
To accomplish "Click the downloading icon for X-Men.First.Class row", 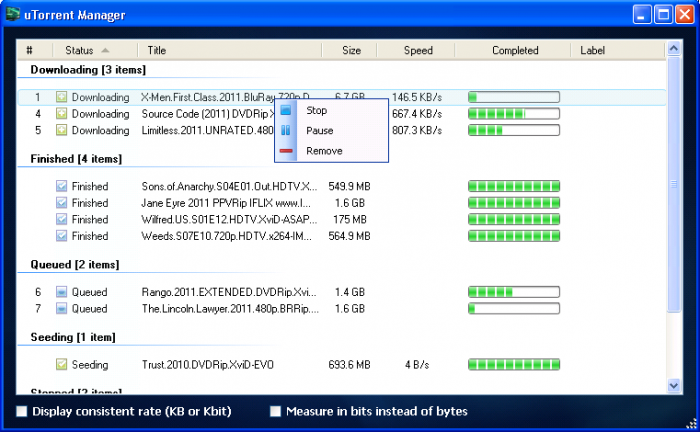I will point(61,97).
